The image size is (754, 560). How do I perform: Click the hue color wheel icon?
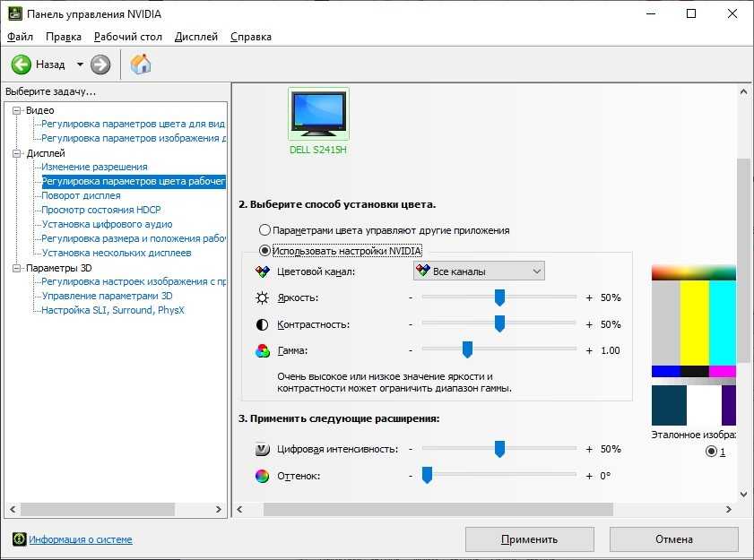262,476
